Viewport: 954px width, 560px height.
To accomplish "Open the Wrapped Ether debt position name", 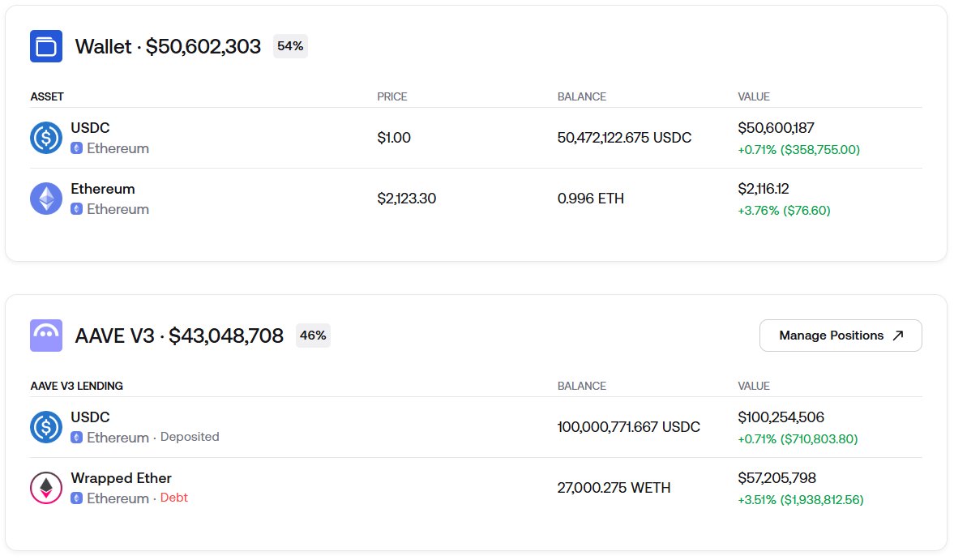I will 121,478.
